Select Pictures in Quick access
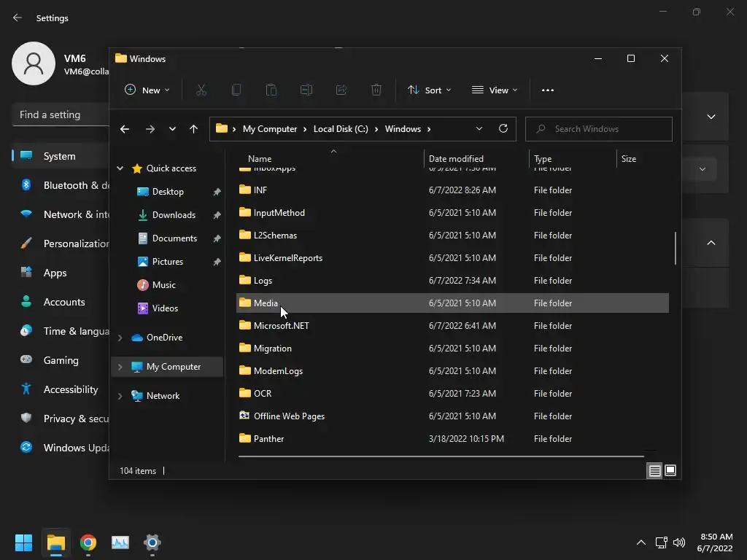747x560 pixels. pos(167,262)
